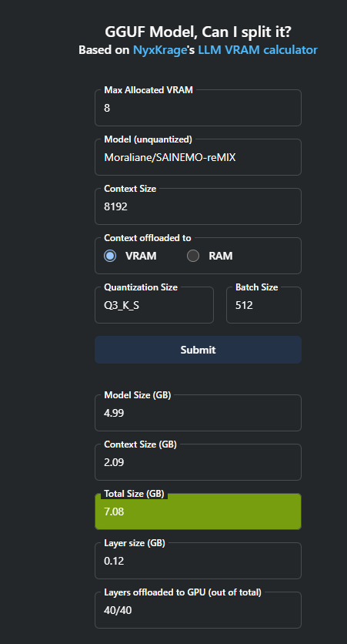The height and width of the screenshot is (644, 347).
Task: Click the Context Size 8192 field
Action: (198, 206)
